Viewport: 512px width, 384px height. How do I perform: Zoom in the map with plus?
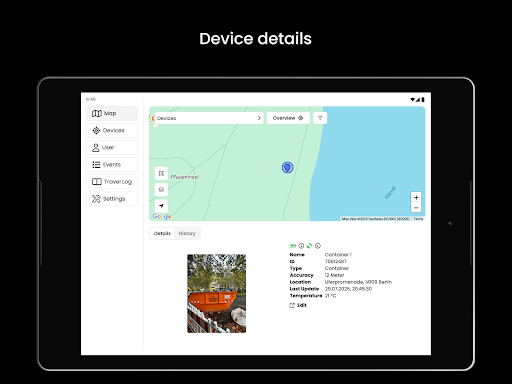click(416, 197)
